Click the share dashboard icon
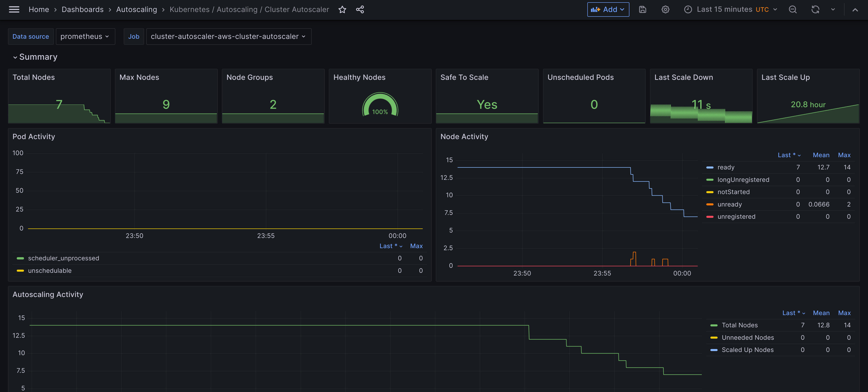The image size is (868, 392). pos(360,10)
